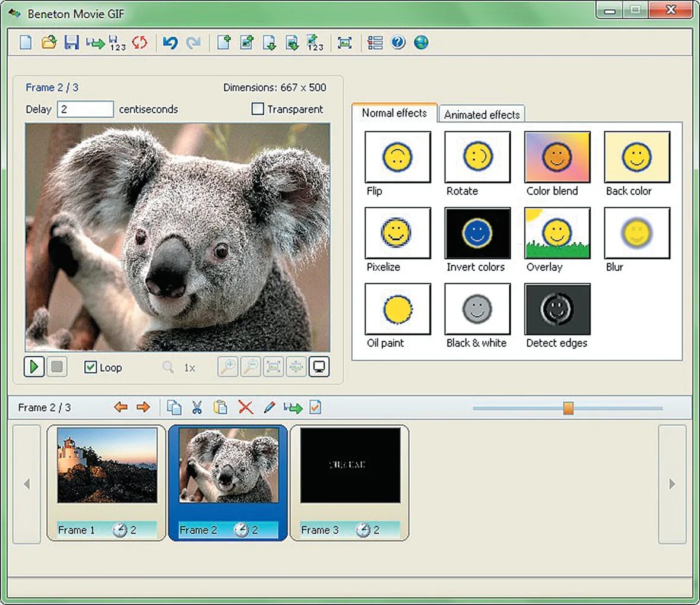Move frame strip left with arrow
The image size is (700, 605).
[27, 484]
